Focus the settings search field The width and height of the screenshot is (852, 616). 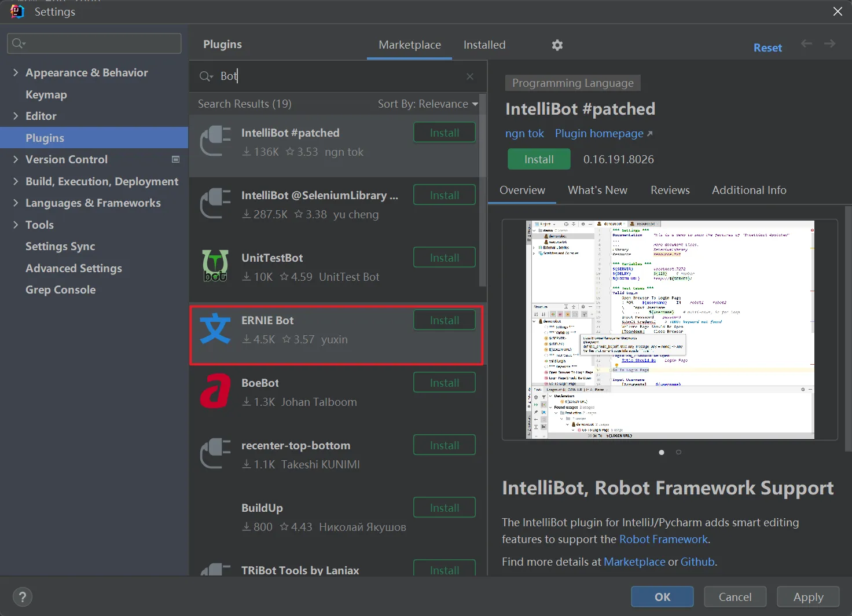(x=94, y=43)
